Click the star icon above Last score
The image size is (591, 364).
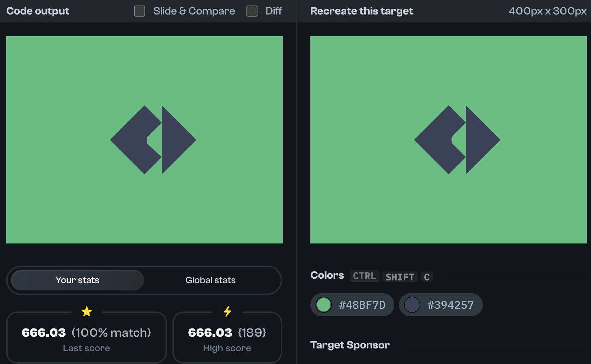coord(87,311)
